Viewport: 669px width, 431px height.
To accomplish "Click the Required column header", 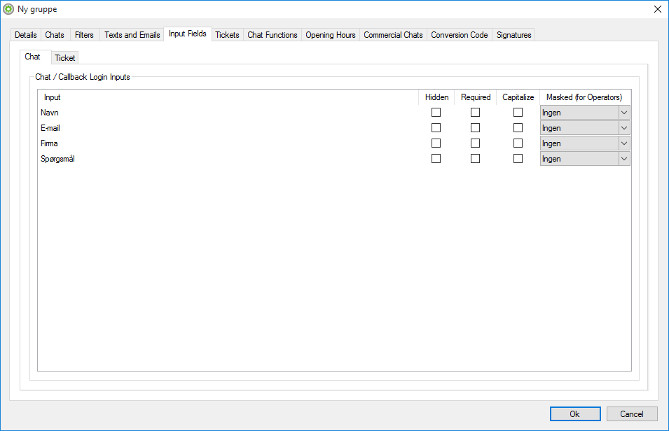I will point(476,97).
